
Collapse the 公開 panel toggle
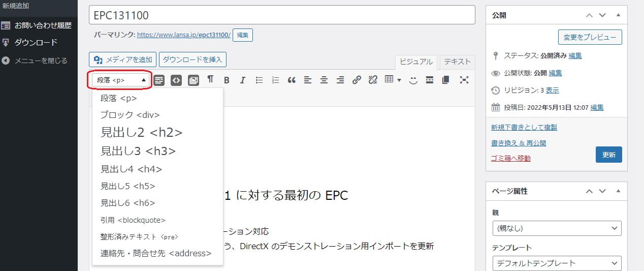pyautogui.click(x=618, y=15)
